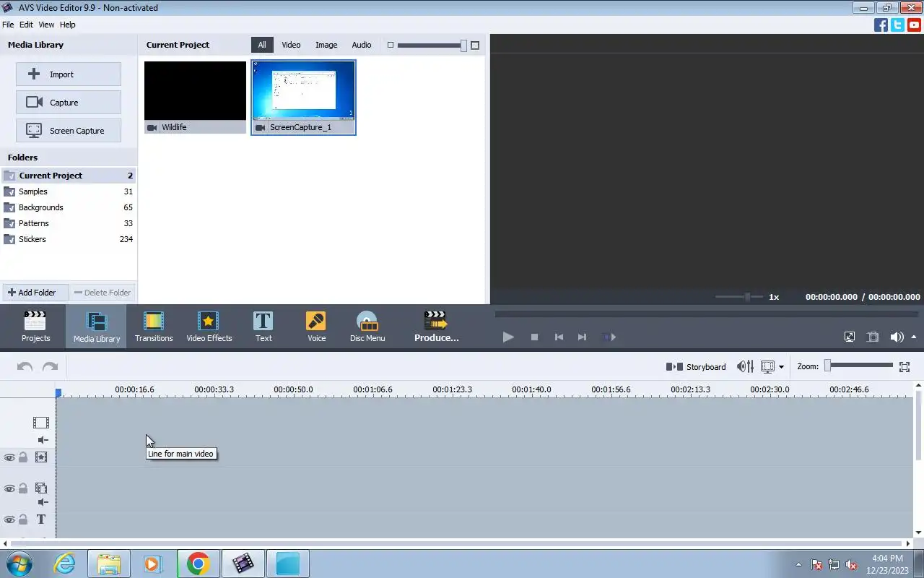Lock the video effects line

point(23,457)
